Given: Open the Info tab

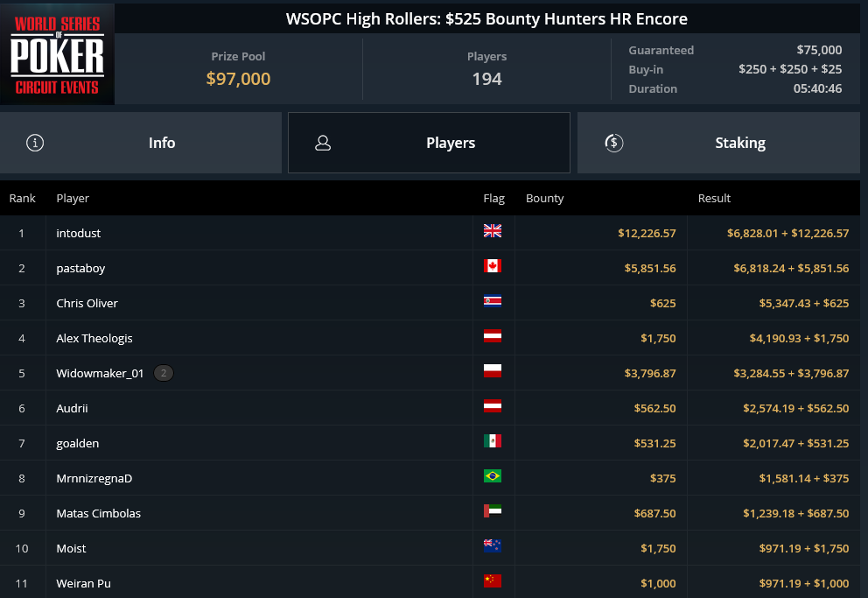Looking at the screenshot, I should click(x=141, y=143).
